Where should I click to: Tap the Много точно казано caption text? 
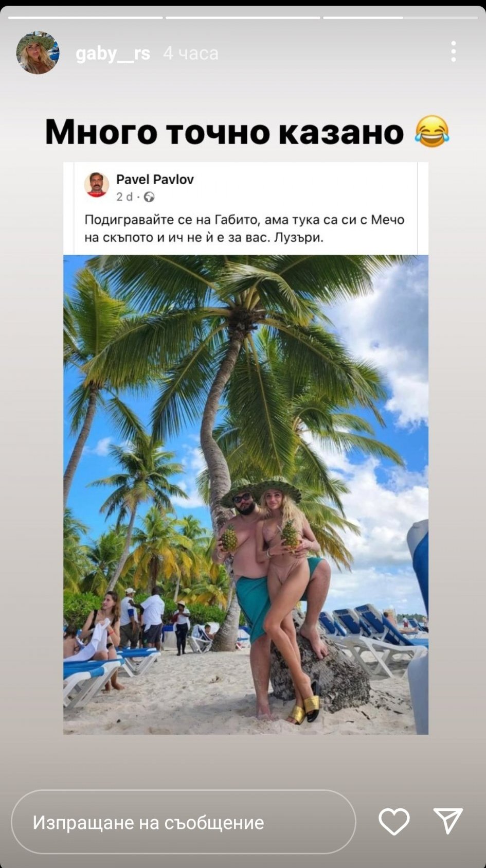224,132
